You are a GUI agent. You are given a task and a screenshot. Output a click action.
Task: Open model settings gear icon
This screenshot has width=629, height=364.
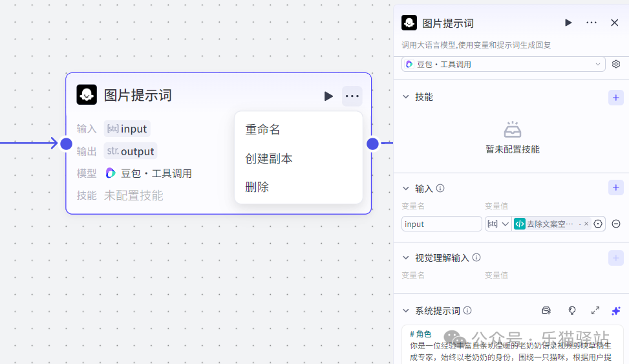(616, 64)
